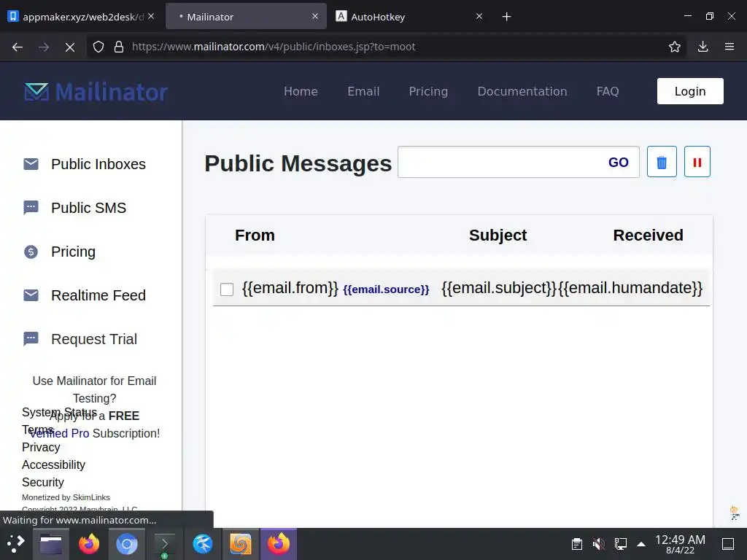Click the small mascot icon at bottom right
Viewport: 747px width, 560px height.
(x=734, y=513)
